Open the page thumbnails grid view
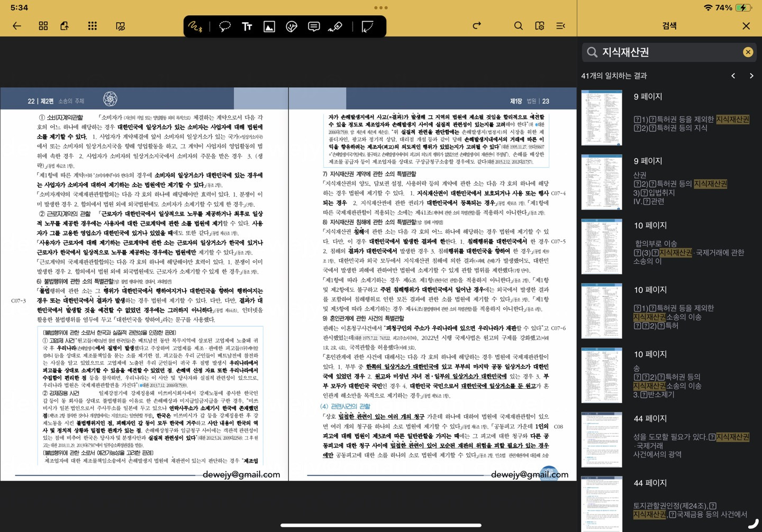 [43, 26]
